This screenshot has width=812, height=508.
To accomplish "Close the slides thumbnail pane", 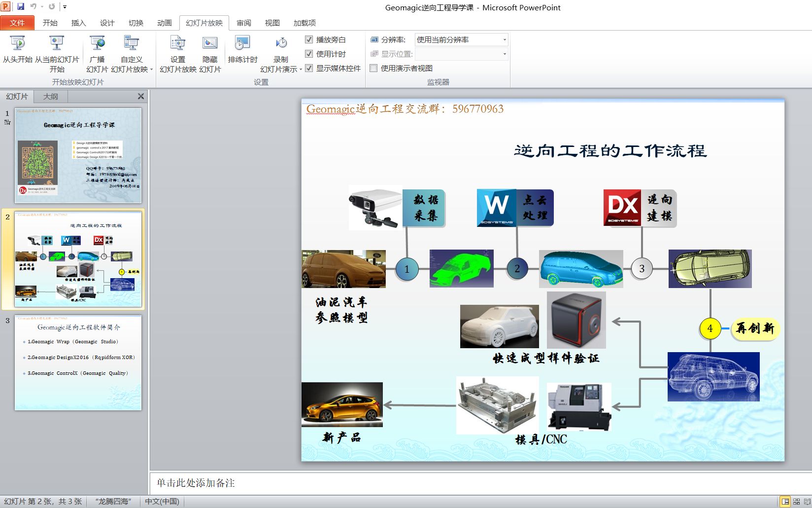I will pyautogui.click(x=141, y=96).
